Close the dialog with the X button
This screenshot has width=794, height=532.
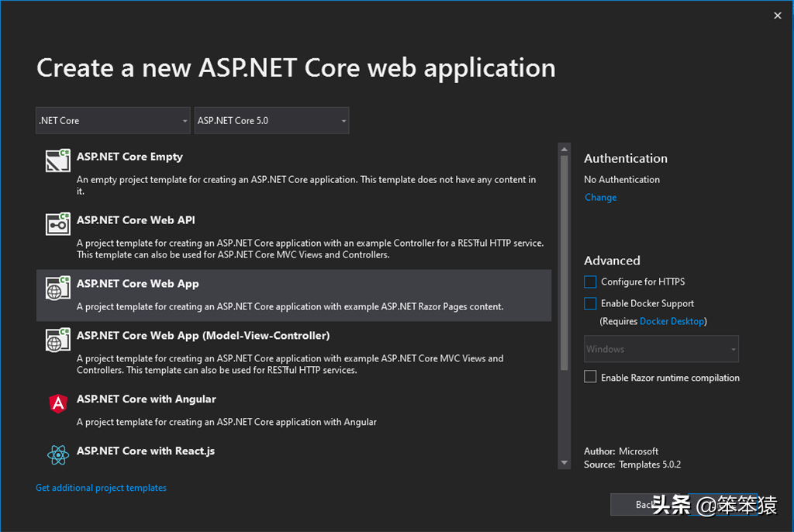[x=777, y=16]
